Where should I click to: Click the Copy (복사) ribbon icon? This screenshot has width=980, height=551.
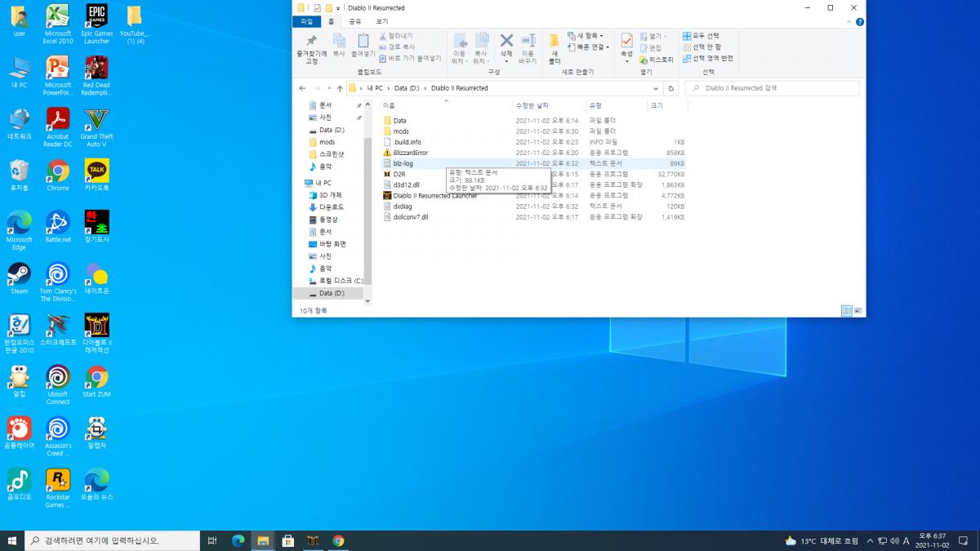339,45
